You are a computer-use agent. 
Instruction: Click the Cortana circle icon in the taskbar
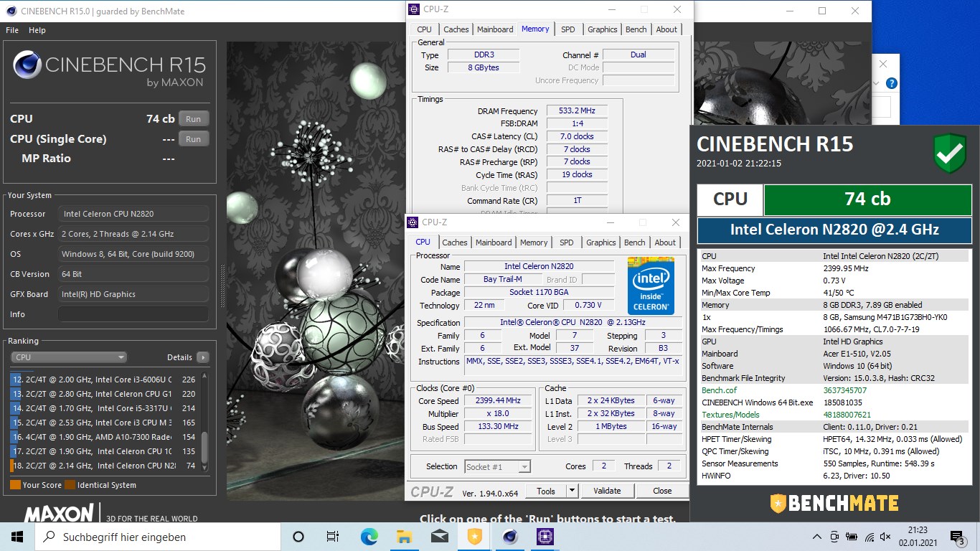(x=298, y=537)
